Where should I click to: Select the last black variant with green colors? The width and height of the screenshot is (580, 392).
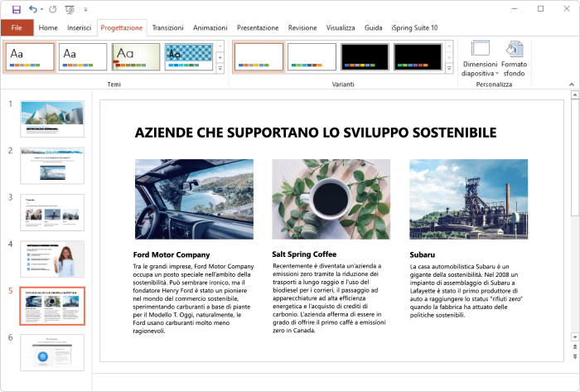tap(418, 56)
